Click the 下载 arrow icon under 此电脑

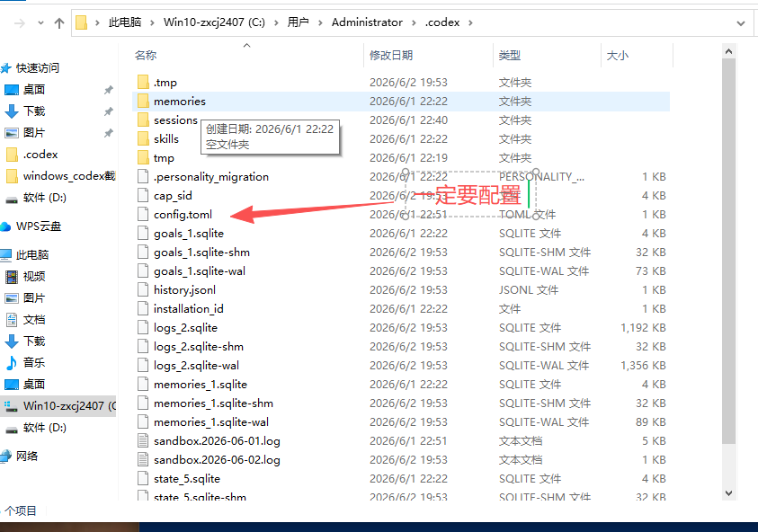pyautogui.click(x=12, y=341)
